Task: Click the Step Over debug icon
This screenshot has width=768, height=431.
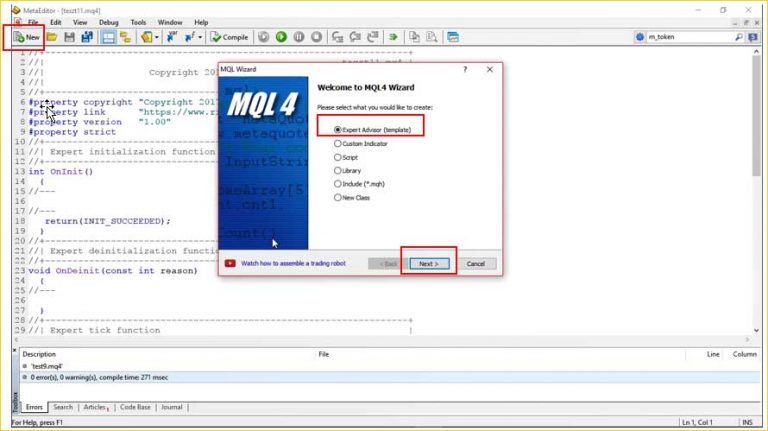Action: 355,37
